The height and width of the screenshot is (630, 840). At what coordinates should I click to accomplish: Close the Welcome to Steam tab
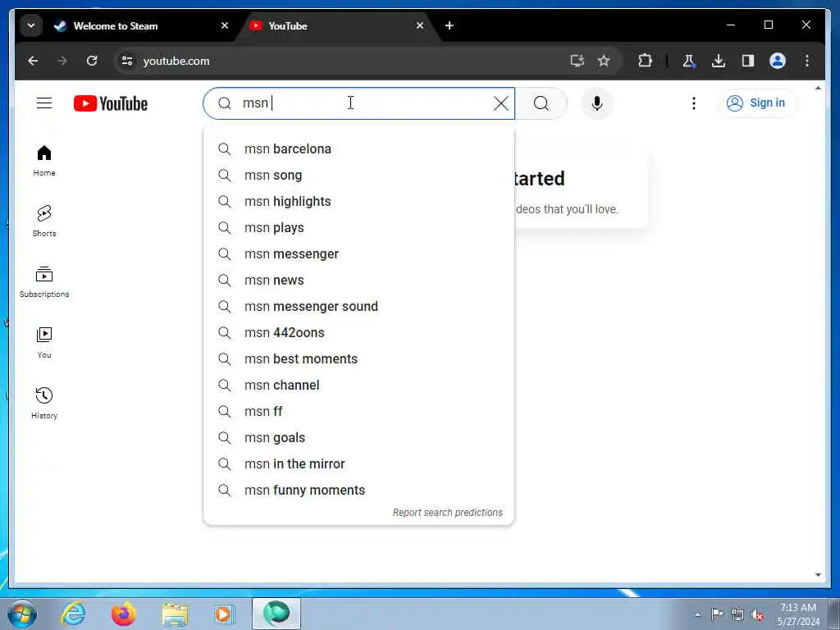tap(225, 25)
